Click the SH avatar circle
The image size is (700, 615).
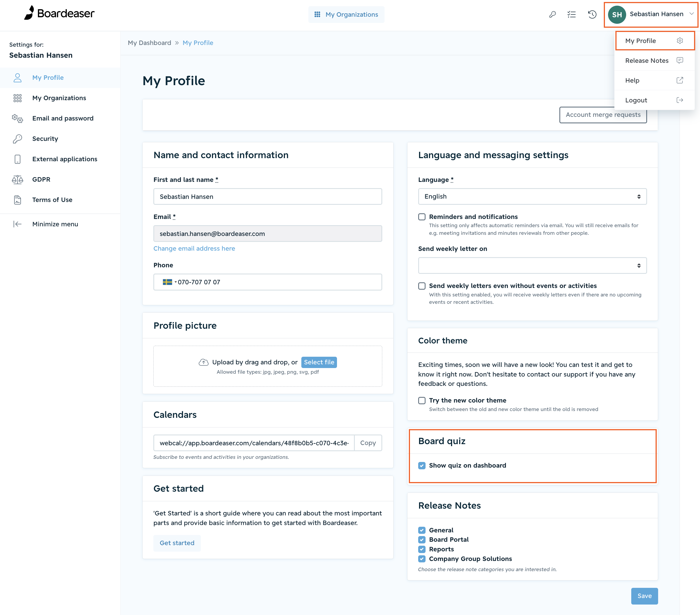(x=617, y=14)
